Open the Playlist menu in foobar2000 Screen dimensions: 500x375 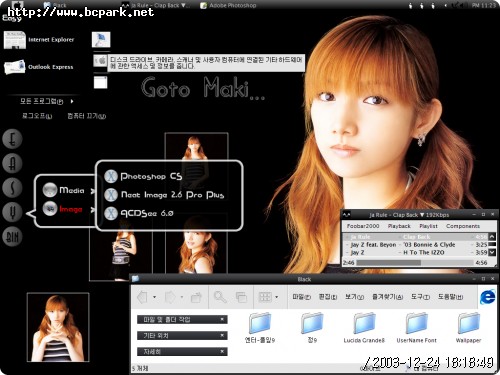click(428, 226)
